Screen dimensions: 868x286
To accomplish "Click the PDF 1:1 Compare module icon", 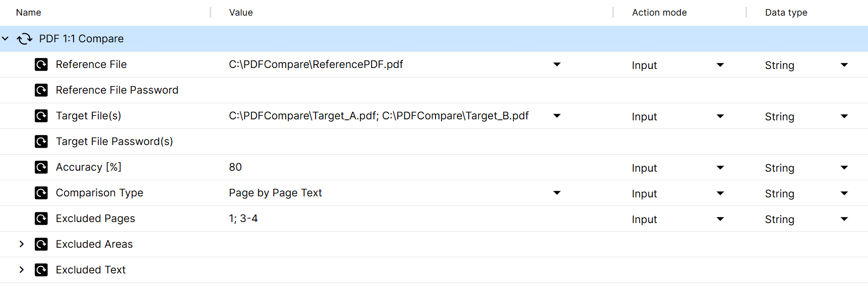I will [x=24, y=39].
